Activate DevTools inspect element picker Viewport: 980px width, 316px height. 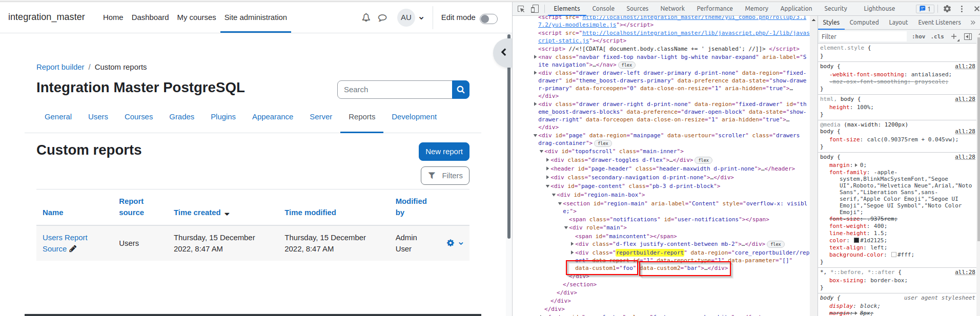tap(521, 9)
